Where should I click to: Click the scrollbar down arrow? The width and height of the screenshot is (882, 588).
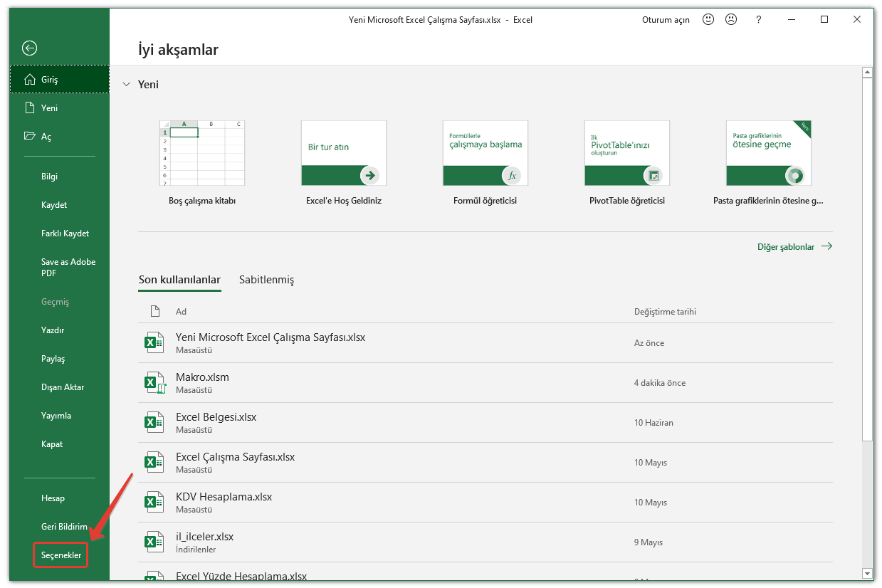pos(867,573)
